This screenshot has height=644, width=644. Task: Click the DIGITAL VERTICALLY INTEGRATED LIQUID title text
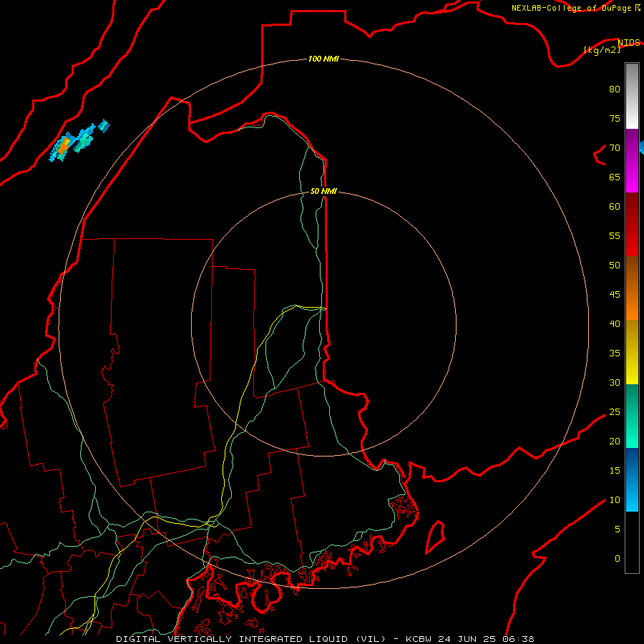pos(251,639)
